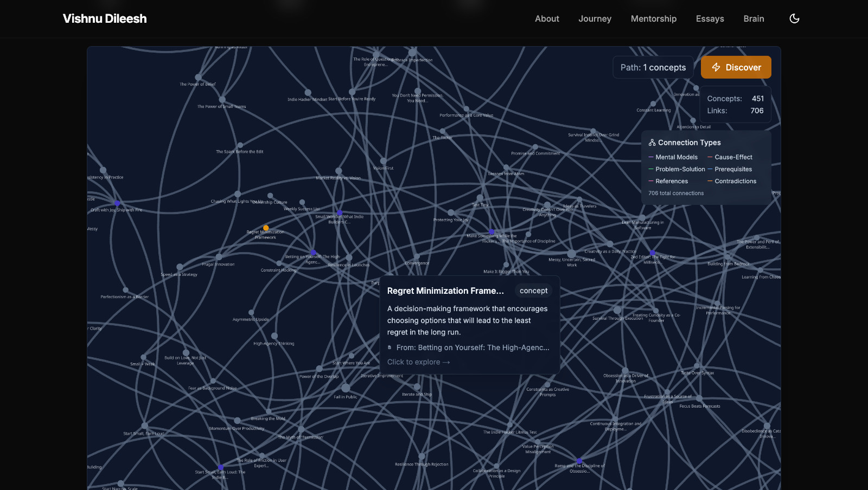This screenshot has height=490, width=868.
Task: Select the Power of Small Teams node
Action: point(222,100)
